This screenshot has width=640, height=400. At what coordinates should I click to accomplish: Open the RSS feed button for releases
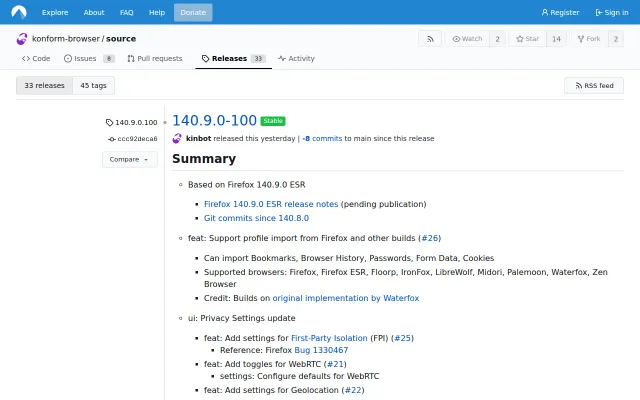pos(594,85)
